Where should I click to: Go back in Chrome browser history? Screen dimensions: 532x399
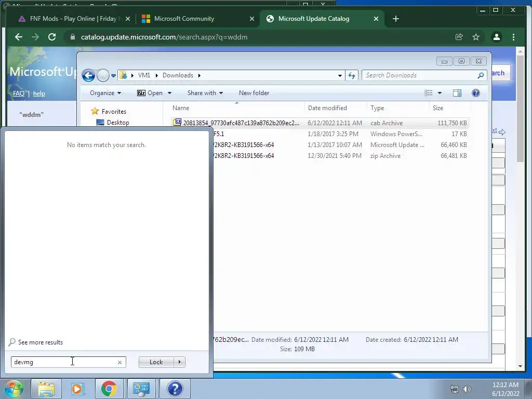[x=19, y=37]
